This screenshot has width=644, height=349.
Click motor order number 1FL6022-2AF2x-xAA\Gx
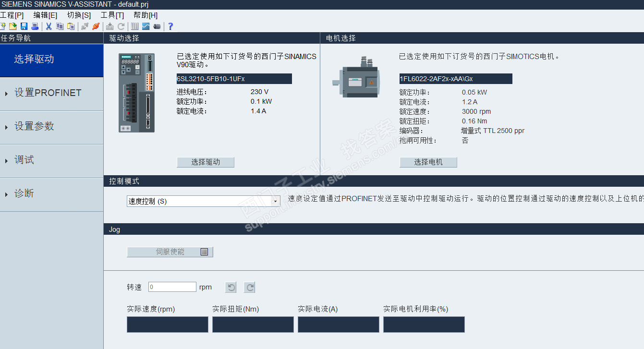[456, 79]
